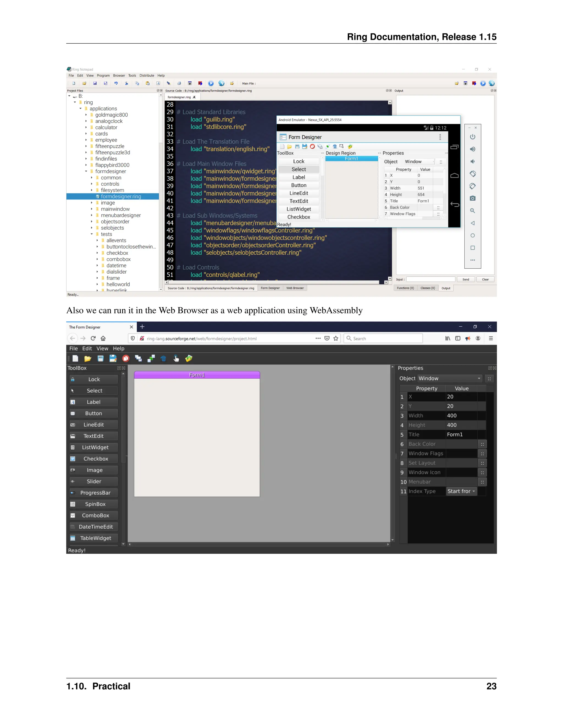Click the Undo arrow icon in Ring Notepad toolbar

point(116,83)
